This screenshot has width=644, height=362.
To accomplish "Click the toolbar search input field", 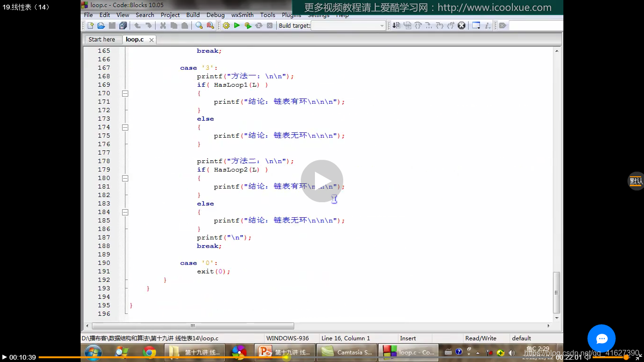I will (536, 25).
